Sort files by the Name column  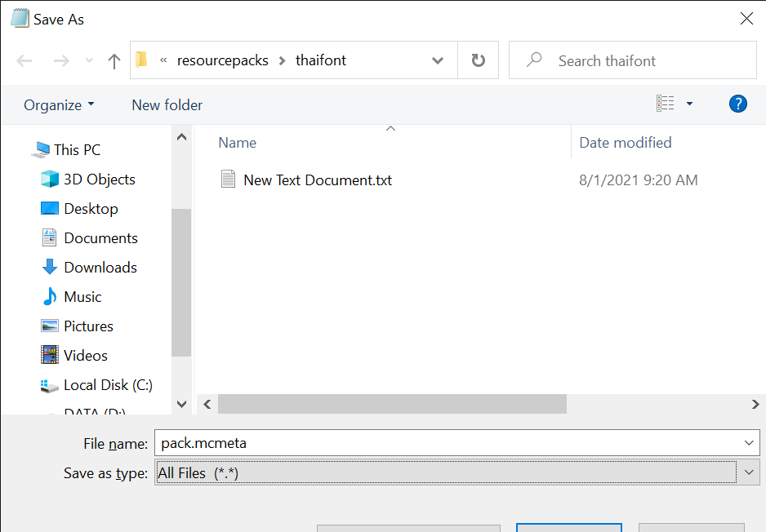click(x=237, y=143)
